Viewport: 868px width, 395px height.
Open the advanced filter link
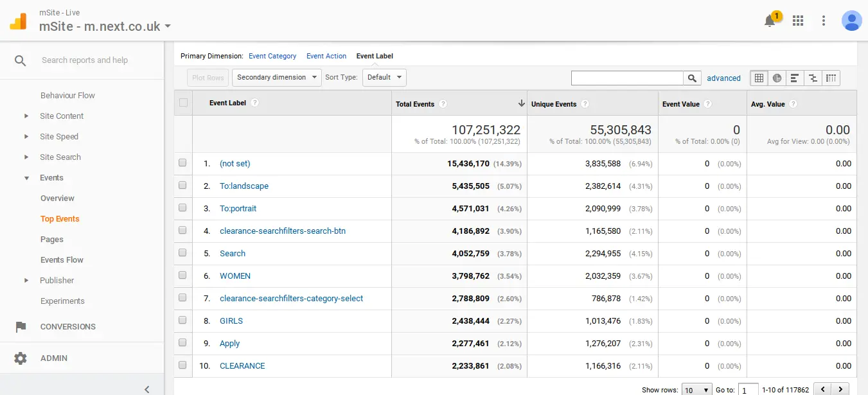724,78
